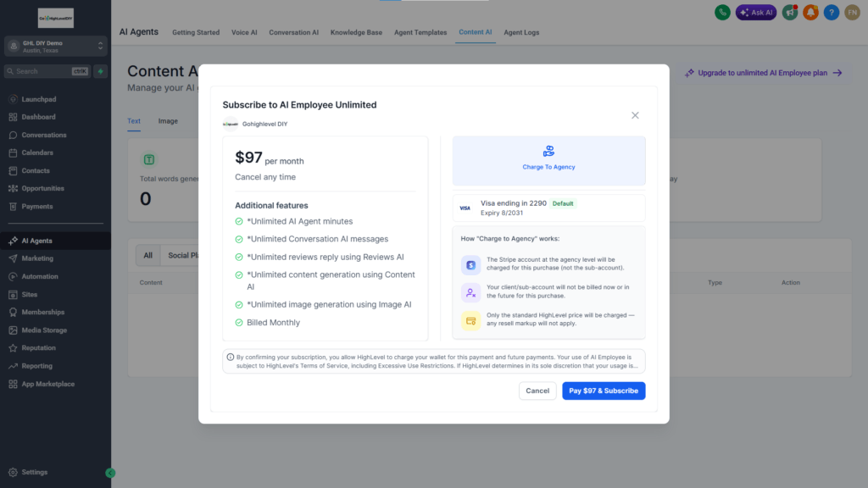Screen dimensions: 868x488
Task: Click the Action column header
Action: [x=791, y=282]
